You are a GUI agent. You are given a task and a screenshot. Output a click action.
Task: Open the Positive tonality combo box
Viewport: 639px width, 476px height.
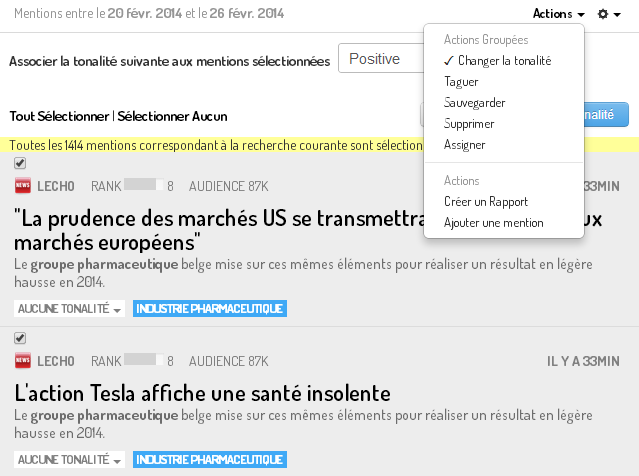[x=381, y=58]
